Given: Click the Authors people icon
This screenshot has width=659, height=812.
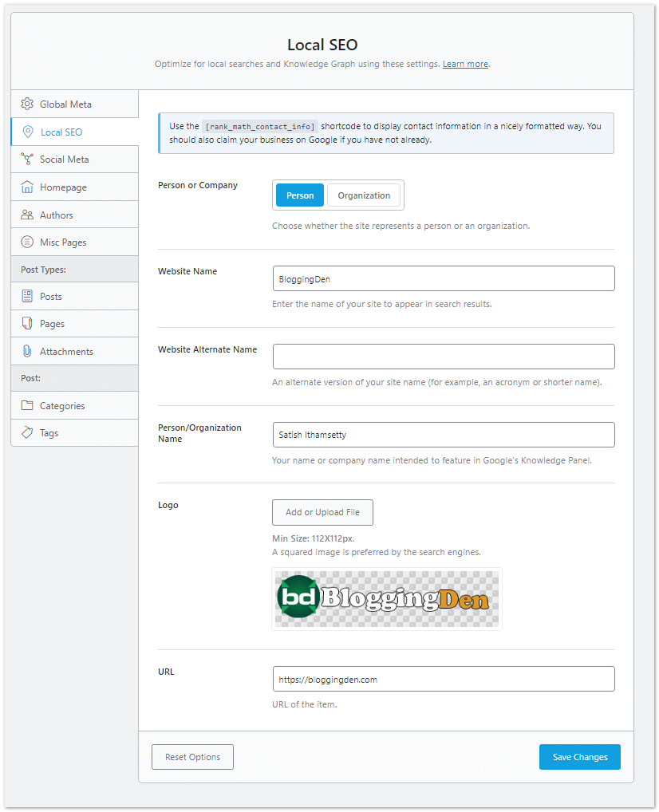Looking at the screenshot, I should pos(27,215).
